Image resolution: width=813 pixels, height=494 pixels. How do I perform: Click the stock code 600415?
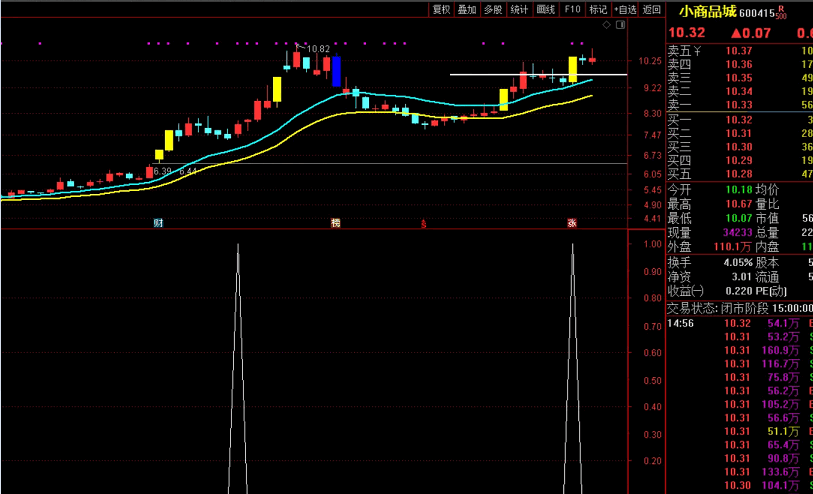757,13
